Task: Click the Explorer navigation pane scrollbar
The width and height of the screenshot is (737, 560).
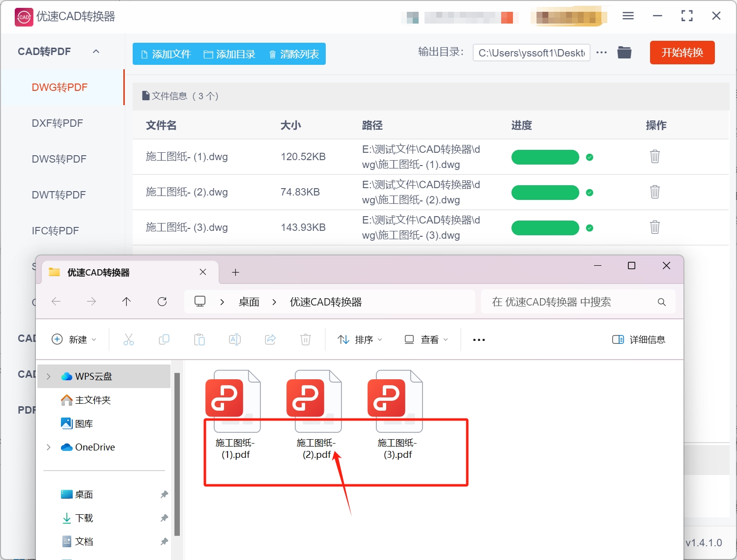Action: pos(177,454)
